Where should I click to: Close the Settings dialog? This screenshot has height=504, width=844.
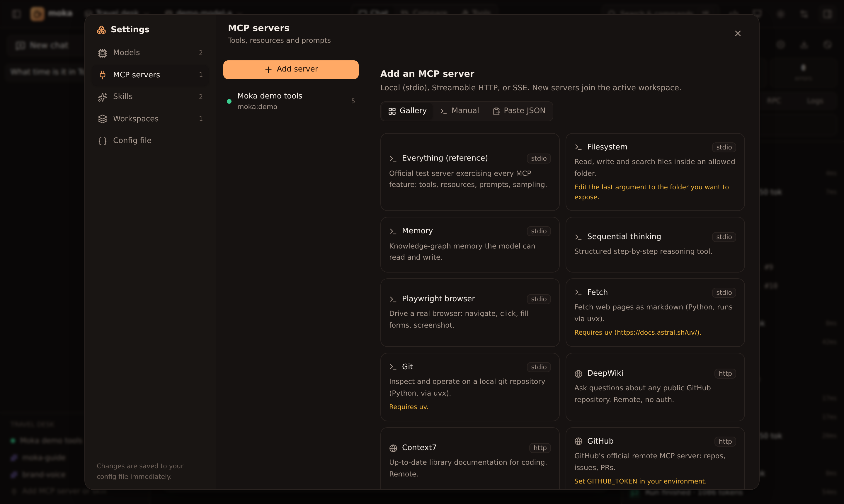click(x=737, y=34)
